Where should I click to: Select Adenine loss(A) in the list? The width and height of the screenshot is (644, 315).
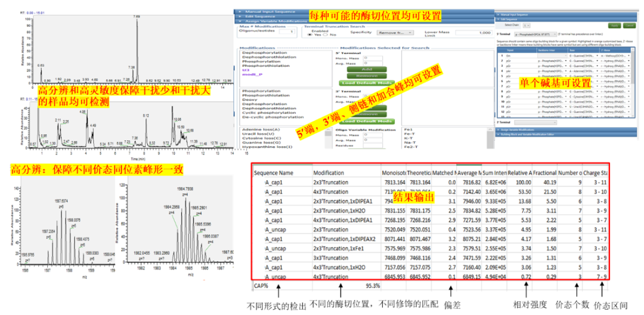[x=261, y=129]
